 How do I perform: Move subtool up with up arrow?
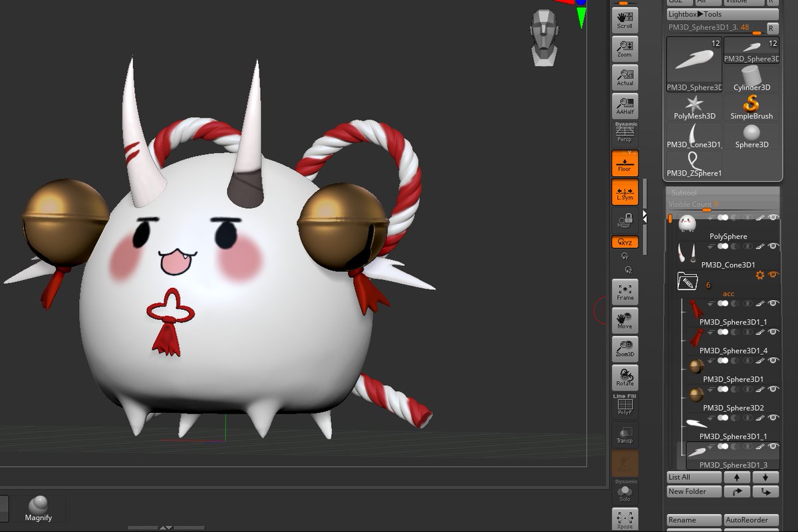pyautogui.click(x=737, y=477)
